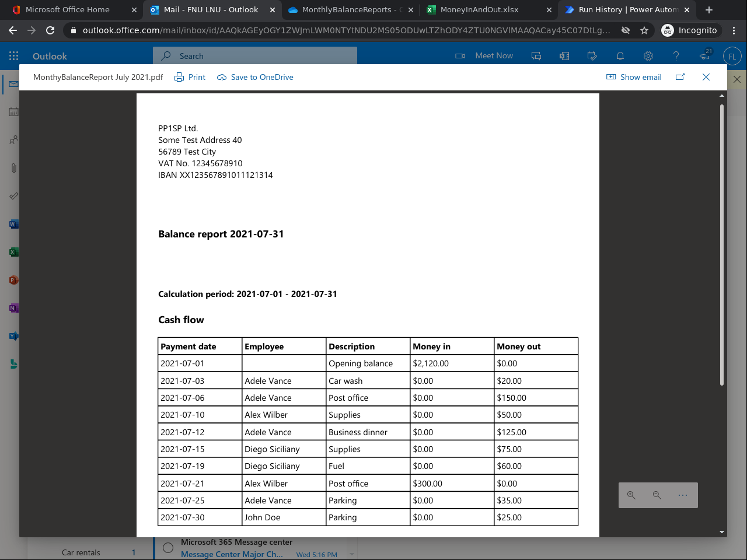
Task: Go back in browser history
Action: [x=13, y=30]
